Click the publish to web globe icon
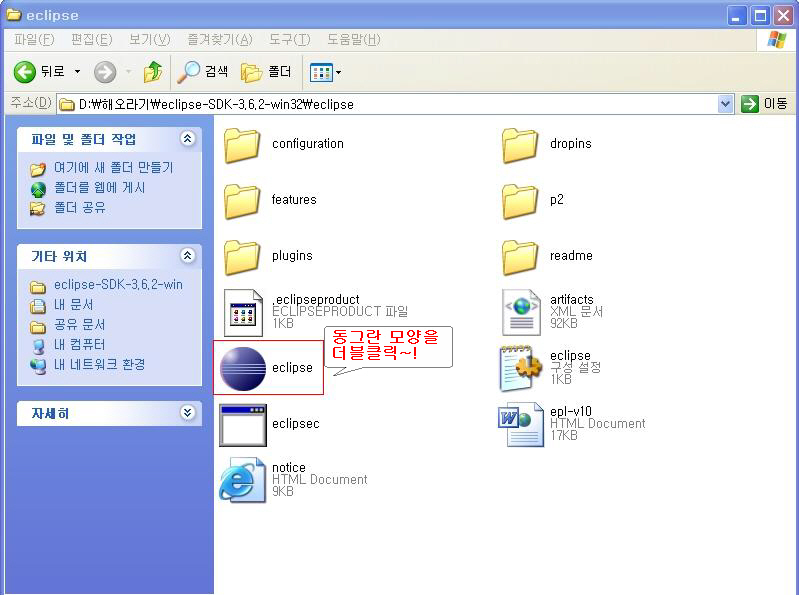The height and width of the screenshot is (595, 799). coord(38,189)
